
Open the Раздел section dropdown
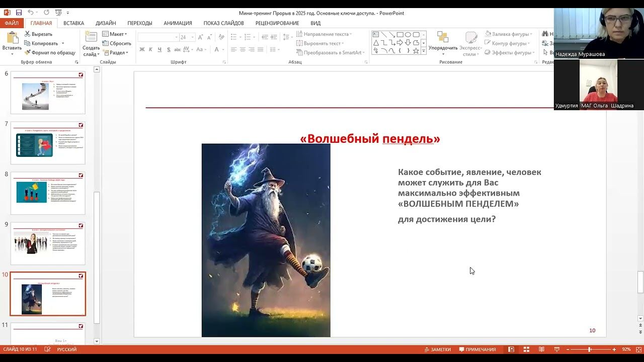click(116, 52)
